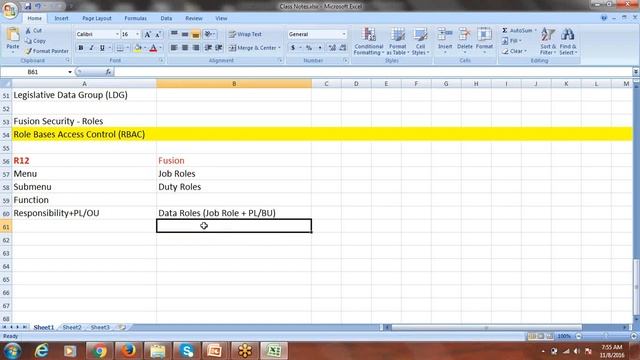
Task: Toggle Align Text Left
Action: (174, 48)
